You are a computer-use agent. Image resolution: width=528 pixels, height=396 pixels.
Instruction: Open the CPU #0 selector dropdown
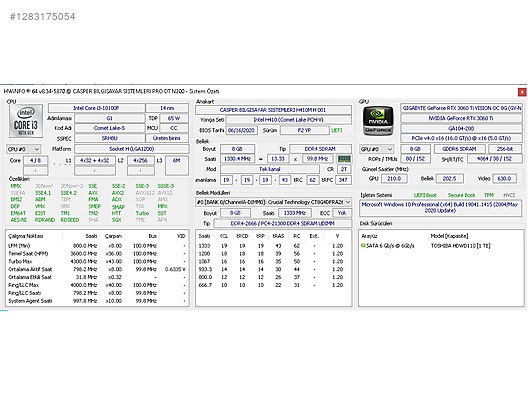[x=24, y=149]
